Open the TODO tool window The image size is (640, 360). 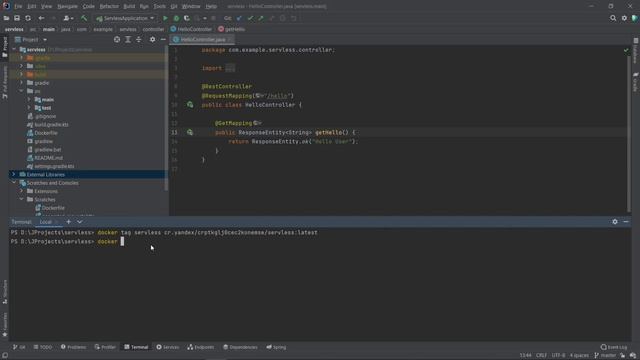[43, 347]
